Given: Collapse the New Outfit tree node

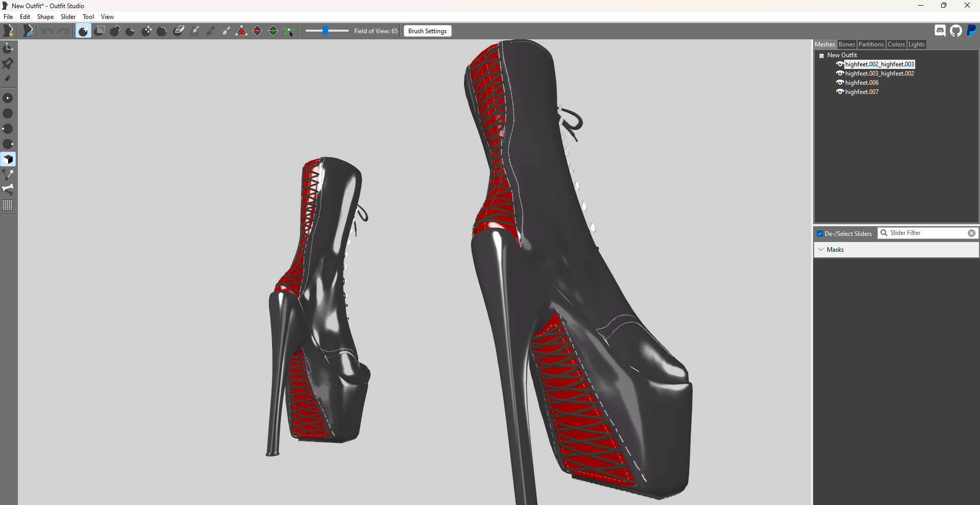Looking at the screenshot, I should click(x=821, y=56).
